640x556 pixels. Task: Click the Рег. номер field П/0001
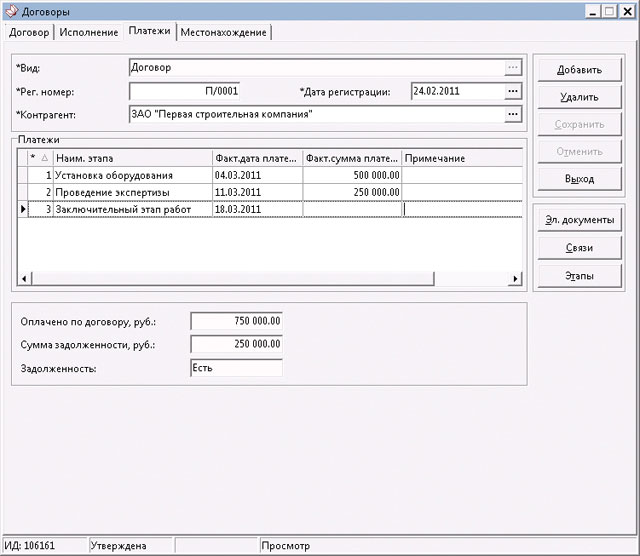(x=184, y=91)
